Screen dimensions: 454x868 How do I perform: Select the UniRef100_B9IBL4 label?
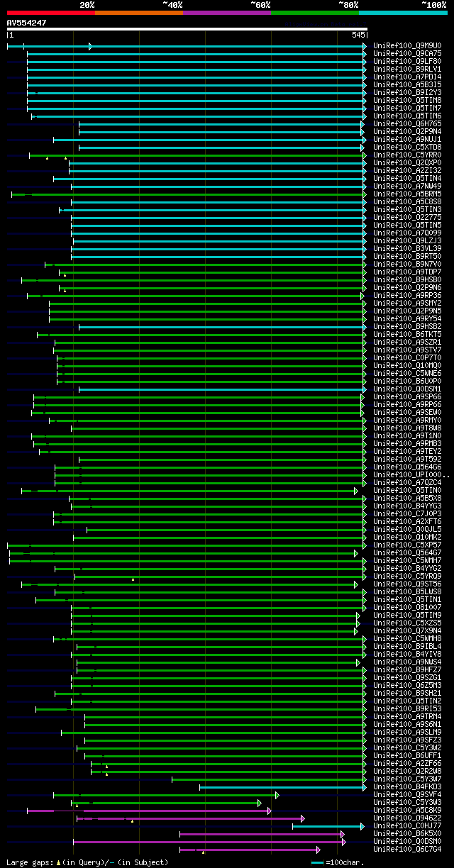[x=407, y=647]
